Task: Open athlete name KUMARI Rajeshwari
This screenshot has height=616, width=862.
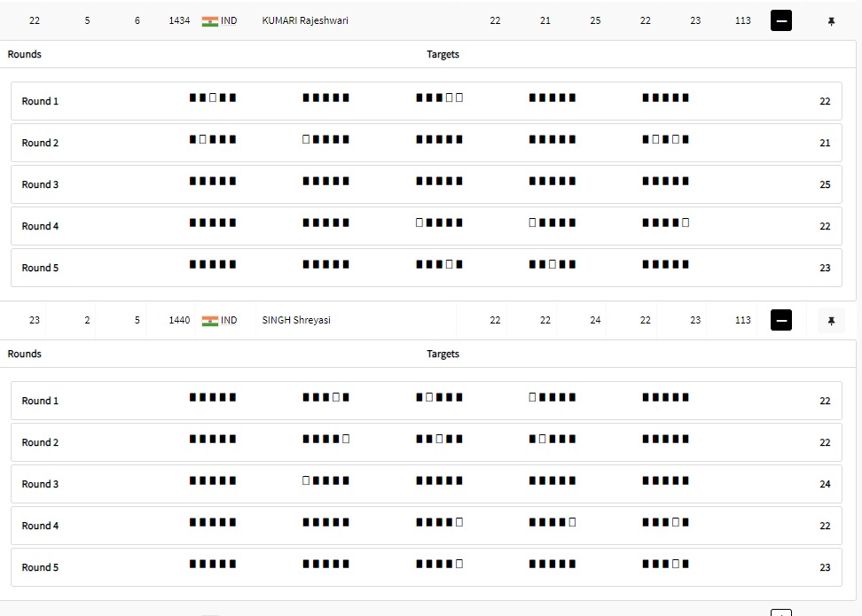Action: tap(305, 20)
